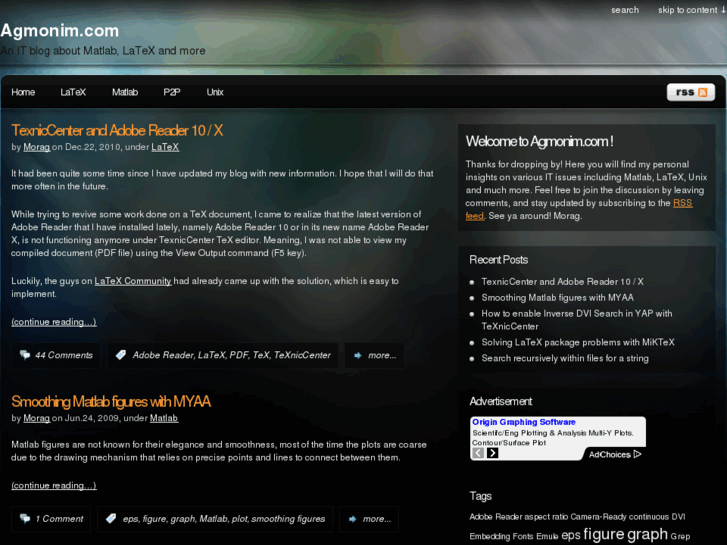Open the 1 Comment link

[59, 519]
